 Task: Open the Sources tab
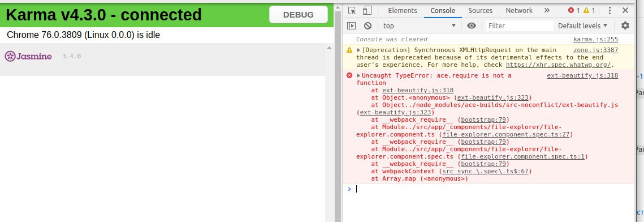[x=480, y=11]
